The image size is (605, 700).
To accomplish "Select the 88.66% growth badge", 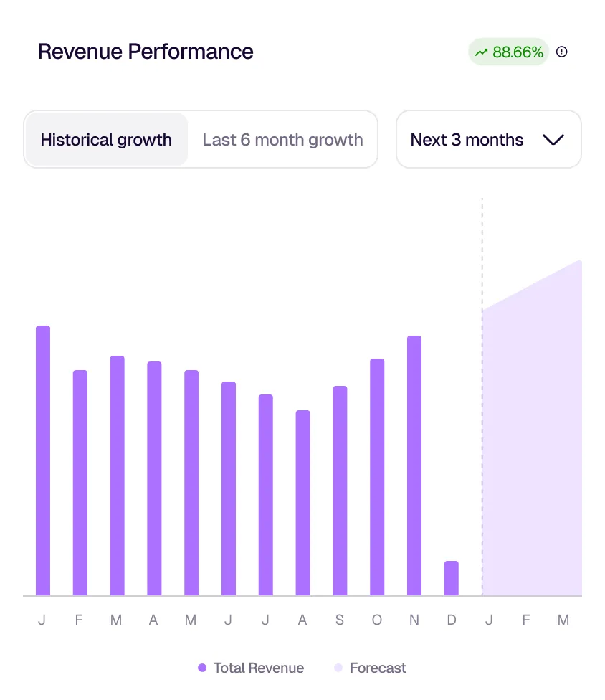I will pyautogui.click(x=508, y=52).
